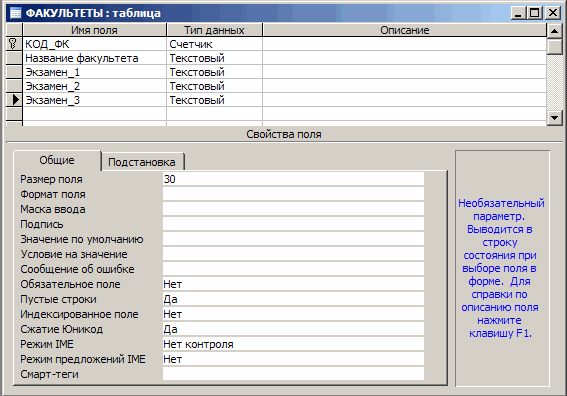Click the Имя поля column header
The height and width of the screenshot is (396, 567).
click(x=94, y=30)
